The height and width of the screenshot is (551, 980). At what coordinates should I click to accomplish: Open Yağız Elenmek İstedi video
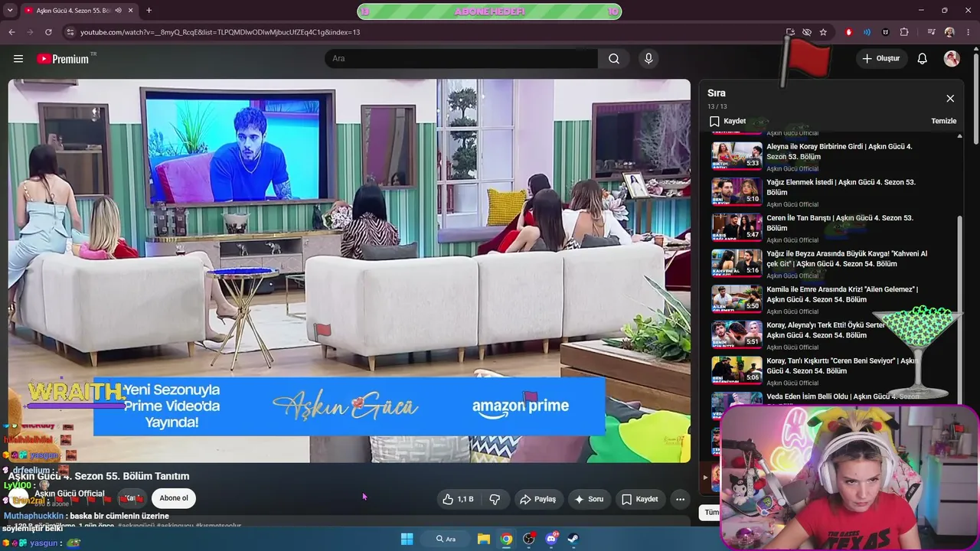841,187
